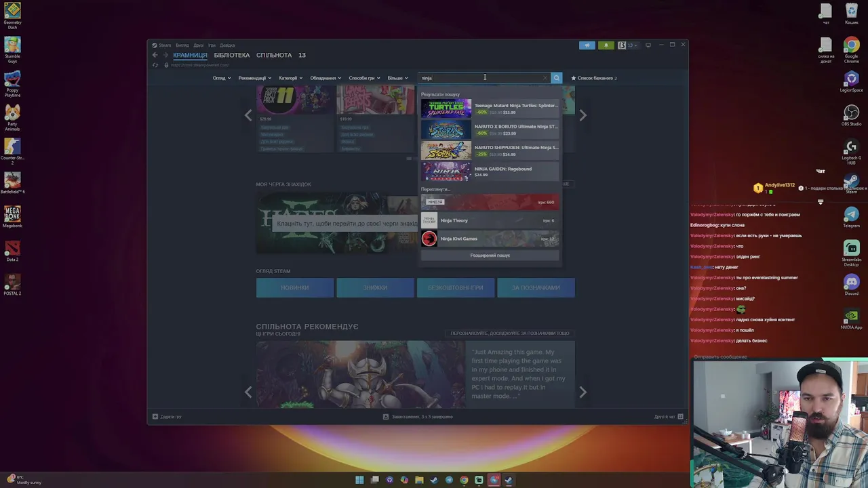The image size is (868, 488).
Task: Expand the Обладнання dropdown
Action: click(x=325, y=78)
